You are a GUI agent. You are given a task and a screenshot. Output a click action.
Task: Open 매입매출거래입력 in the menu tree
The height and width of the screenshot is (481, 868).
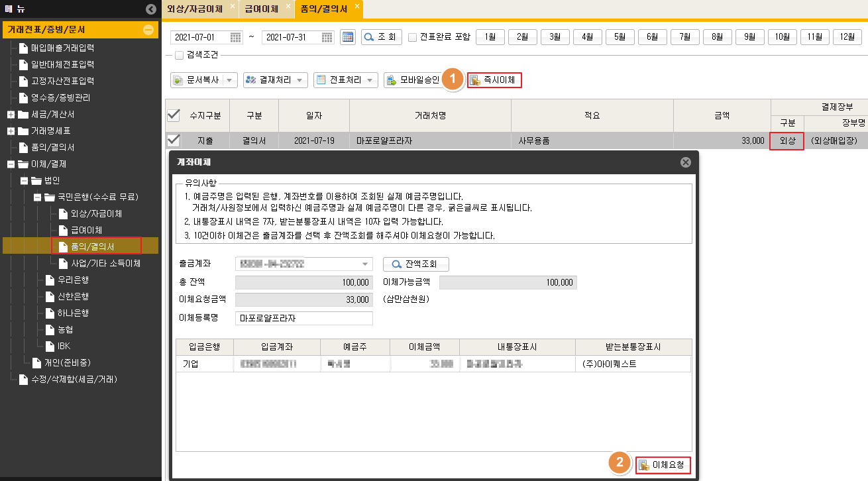coord(62,48)
